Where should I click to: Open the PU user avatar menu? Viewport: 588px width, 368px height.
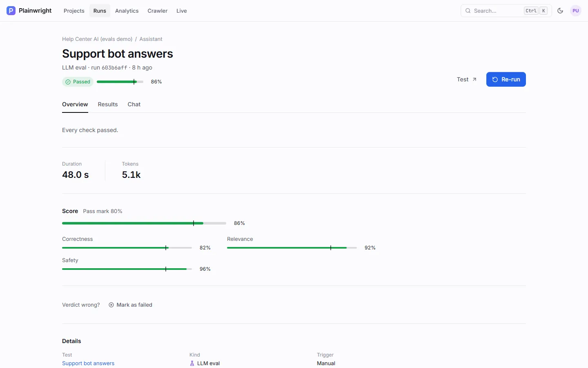coord(576,11)
